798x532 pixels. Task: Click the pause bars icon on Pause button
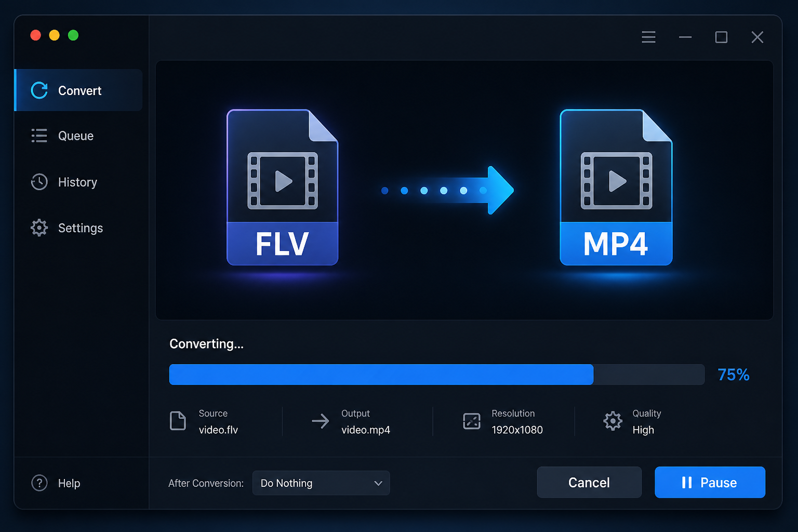(687, 483)
